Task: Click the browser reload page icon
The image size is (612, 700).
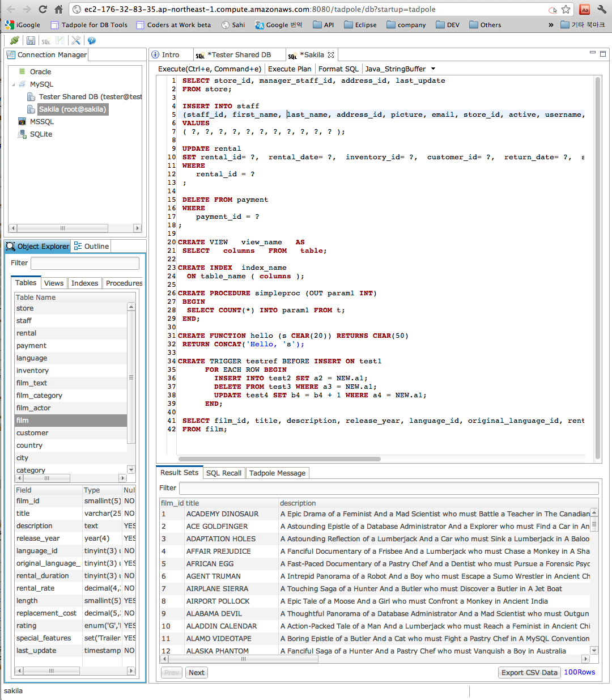Action: click(x=42, y=9)
